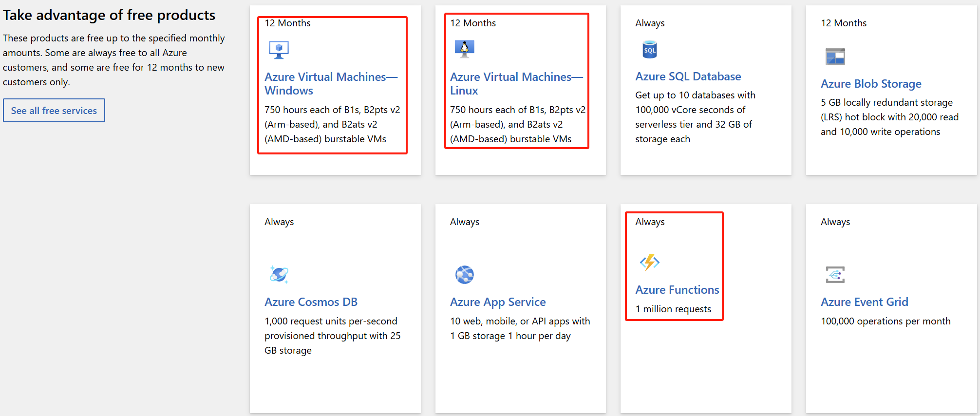
Task: Follow the Azure SQL Database link
Action: coord(688,76)
